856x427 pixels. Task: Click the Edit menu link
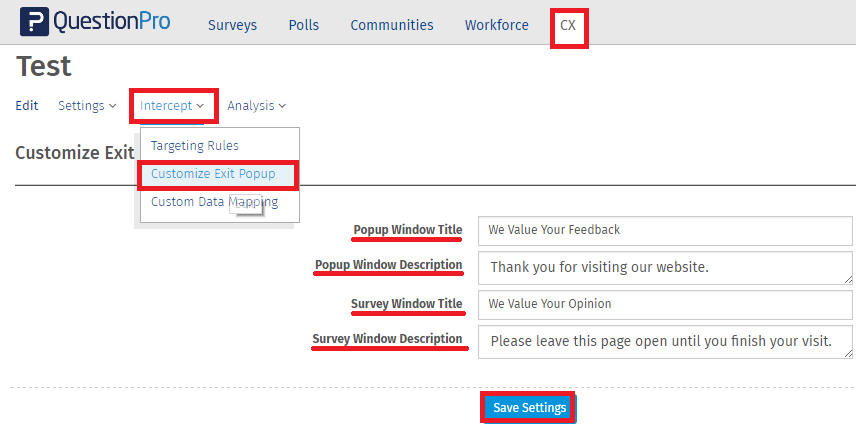pos(27,105)
